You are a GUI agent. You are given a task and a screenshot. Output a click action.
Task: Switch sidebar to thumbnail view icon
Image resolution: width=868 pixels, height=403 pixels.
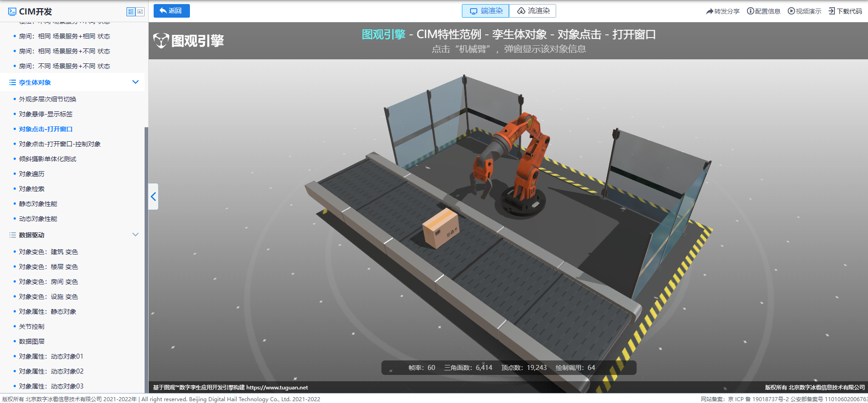point(141,12)
